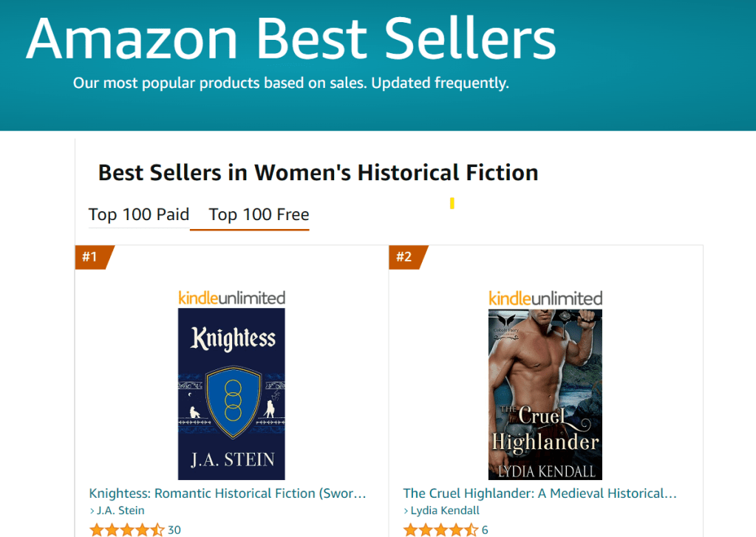Open the 30 reviews count for Knightess

174,530
